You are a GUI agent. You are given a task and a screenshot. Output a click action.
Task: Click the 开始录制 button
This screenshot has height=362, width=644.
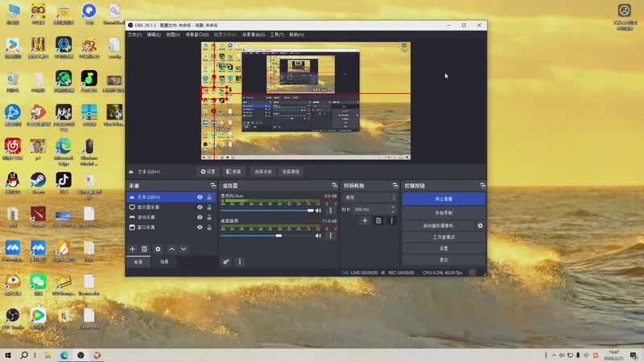click(x=444, y=213)
